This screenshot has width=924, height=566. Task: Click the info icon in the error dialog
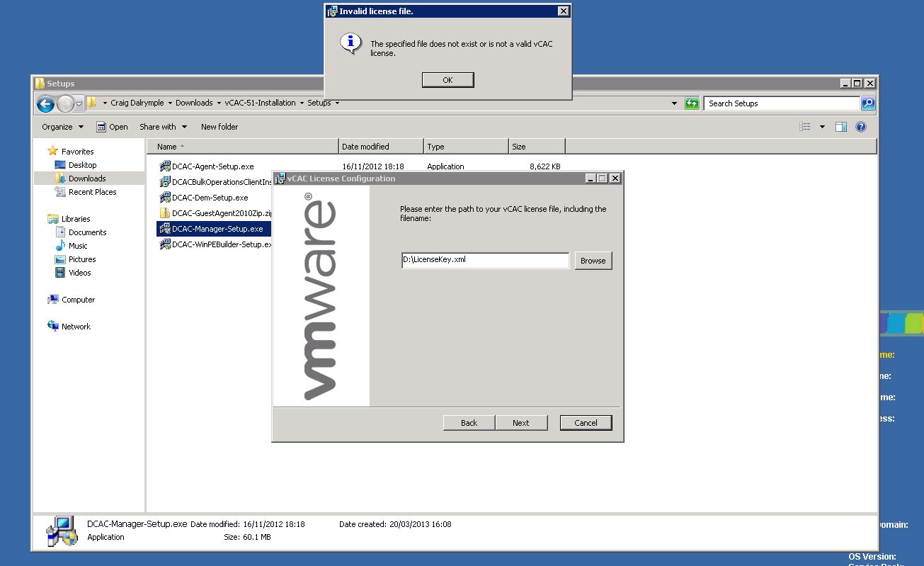[350, 43]
